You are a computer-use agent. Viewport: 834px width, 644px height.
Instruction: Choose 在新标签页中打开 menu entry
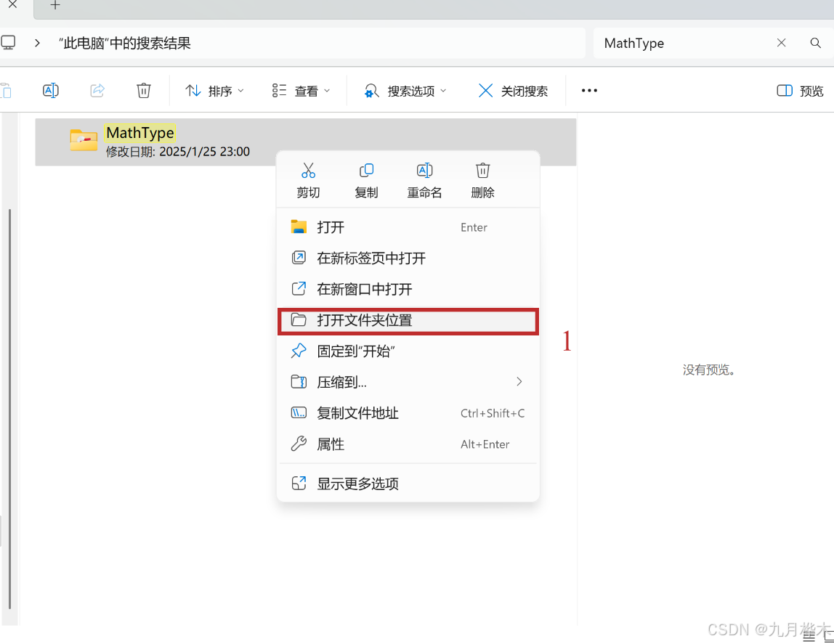pyautogui.click(x=408, y=258)
